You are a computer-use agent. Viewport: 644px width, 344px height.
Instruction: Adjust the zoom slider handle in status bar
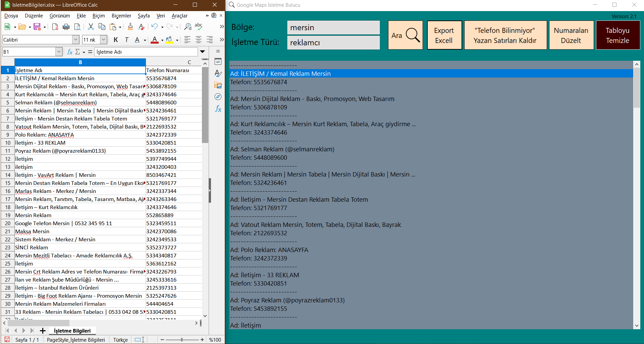tap(182, 340)
